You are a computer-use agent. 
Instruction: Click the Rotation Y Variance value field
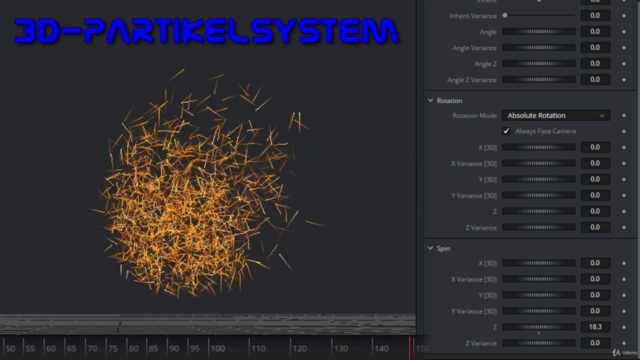595,195
